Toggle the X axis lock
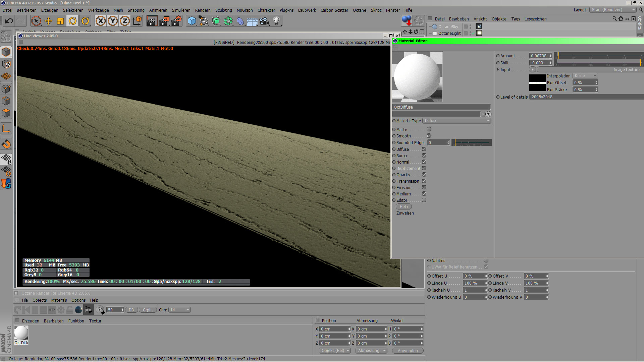Image resolution: width=644 pixels, height=362 pixels. click(x=100, y=21)
